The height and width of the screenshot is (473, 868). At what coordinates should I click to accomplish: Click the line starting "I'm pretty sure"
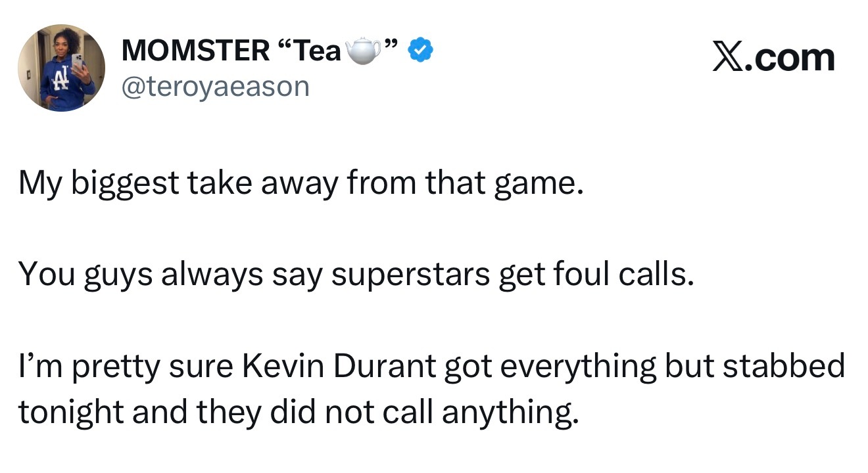(431, 365)
